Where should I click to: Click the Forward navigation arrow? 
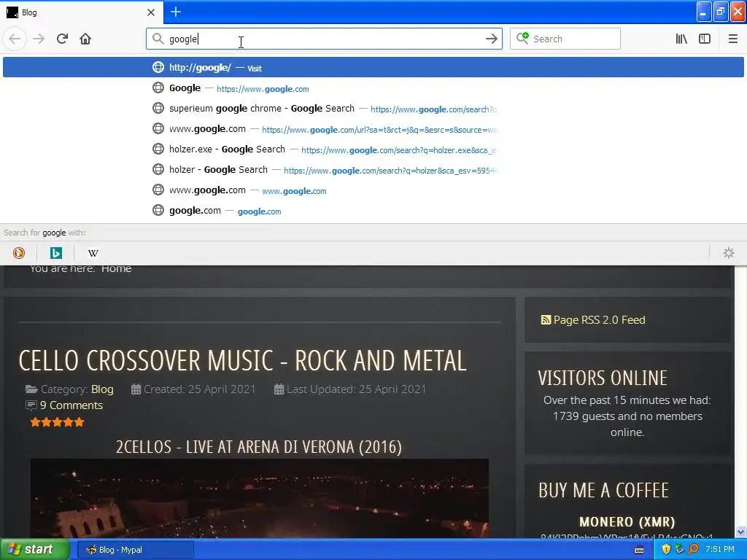pyautogui.click(x=39, y=39)
